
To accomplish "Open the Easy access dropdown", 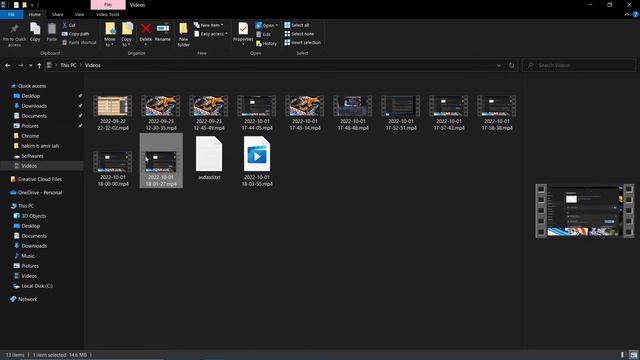I will click(211, 34).
